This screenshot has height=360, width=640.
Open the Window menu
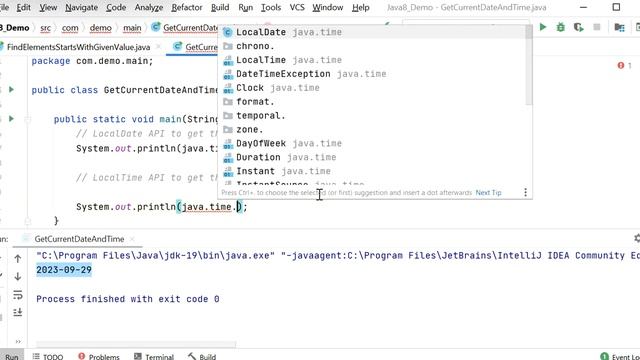(x=327, y=7)
